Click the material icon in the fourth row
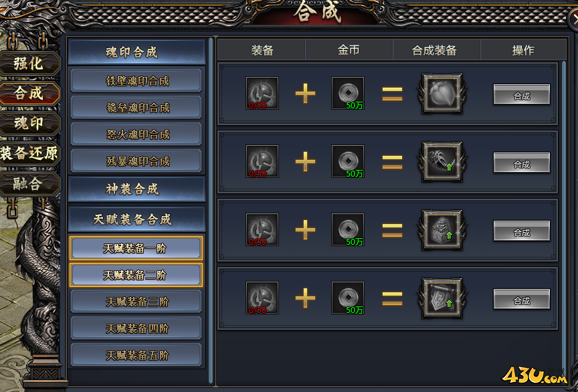The image size is (578, 392). (262, 298)
